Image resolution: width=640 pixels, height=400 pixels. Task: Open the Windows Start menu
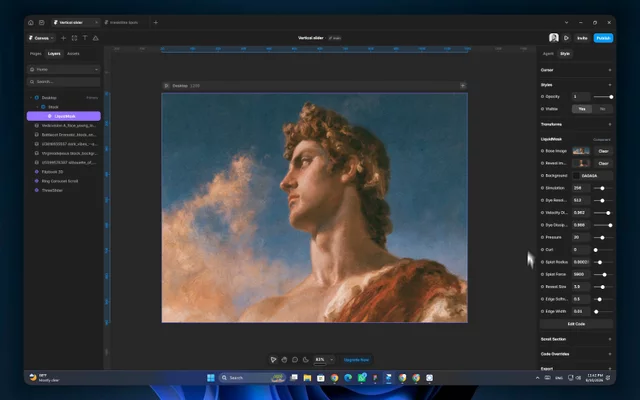tap(211, 378)
